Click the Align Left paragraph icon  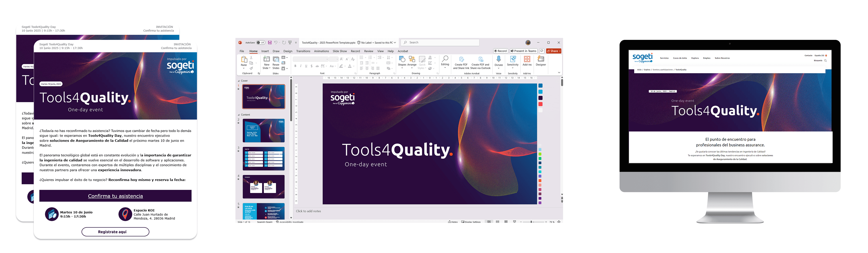point(361,68)
